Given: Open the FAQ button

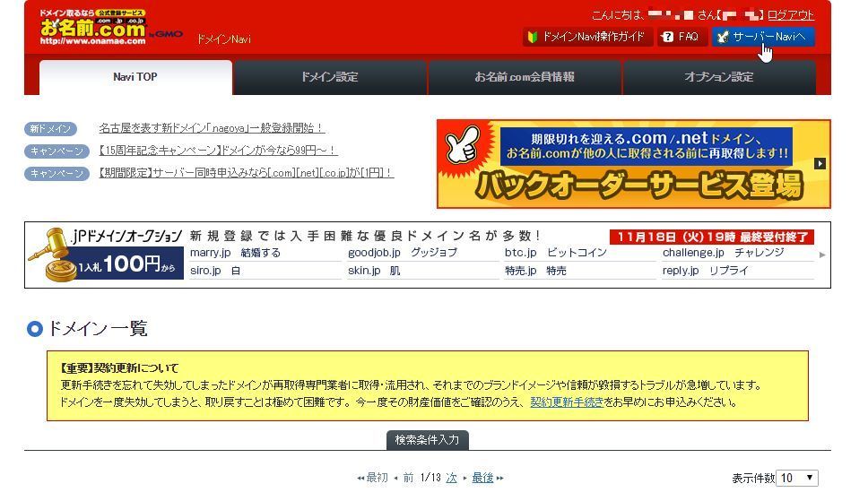Looking at the screenshot, I should tap(682, 37).
